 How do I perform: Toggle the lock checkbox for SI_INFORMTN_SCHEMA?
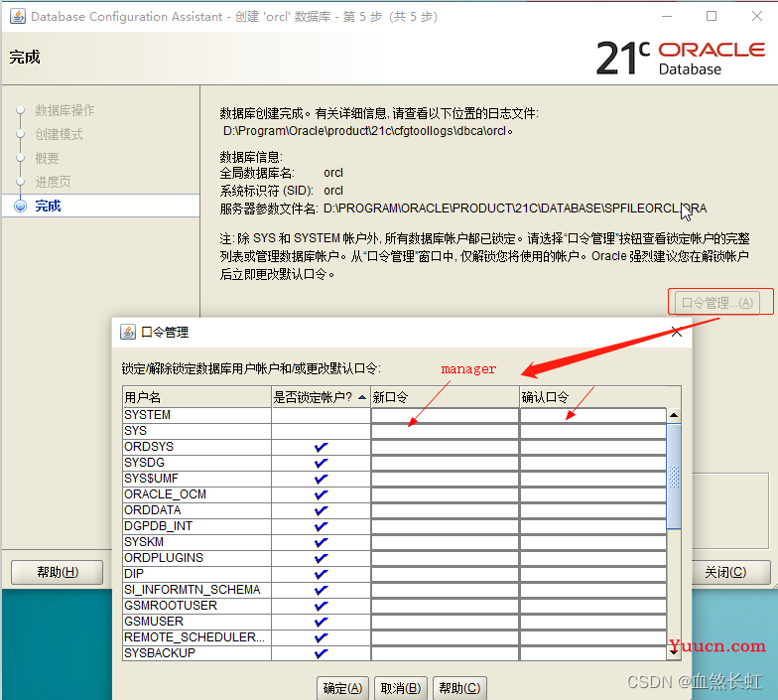click(x=322, y=590)
